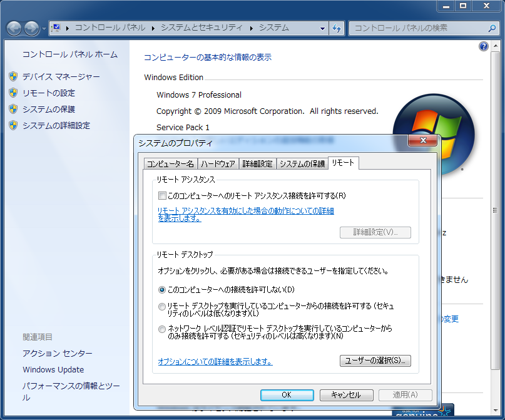Select ネットワーク レベル認証 (N) radio option

(162, 329)
